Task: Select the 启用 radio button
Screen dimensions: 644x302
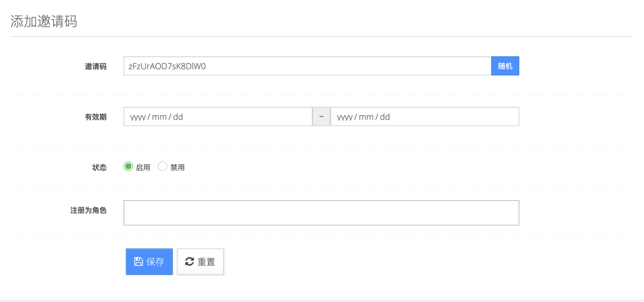Action: tap(129, 166)
